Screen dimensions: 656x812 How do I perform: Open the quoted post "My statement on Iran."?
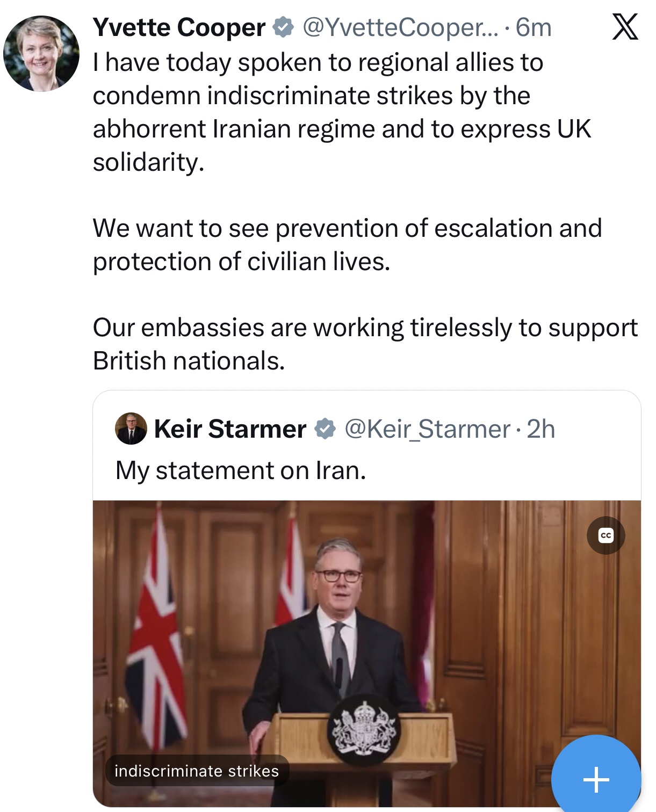[x=241, y=470]
